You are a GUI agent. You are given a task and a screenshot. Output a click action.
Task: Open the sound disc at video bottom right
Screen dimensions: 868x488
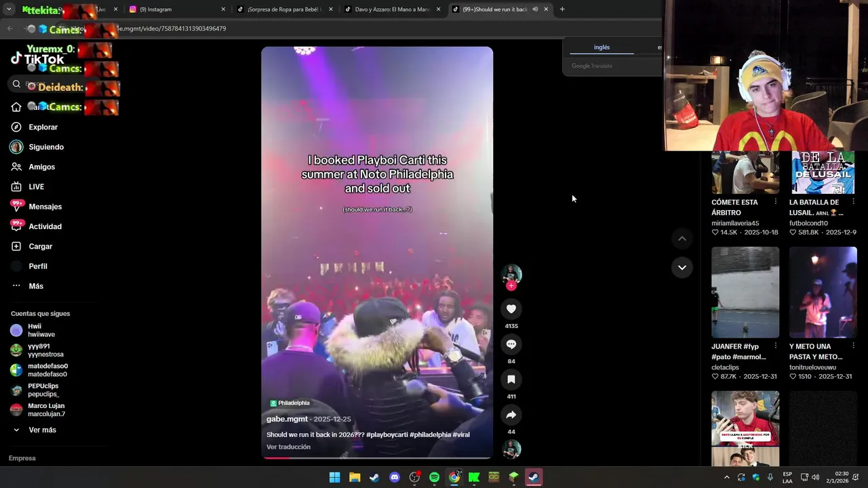[511, 449]
